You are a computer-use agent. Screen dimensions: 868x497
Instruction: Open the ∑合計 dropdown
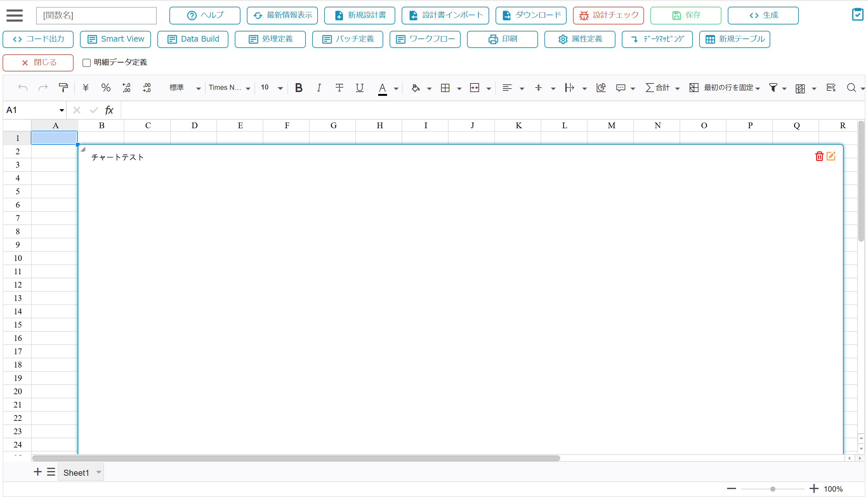(x=662, y=88)
